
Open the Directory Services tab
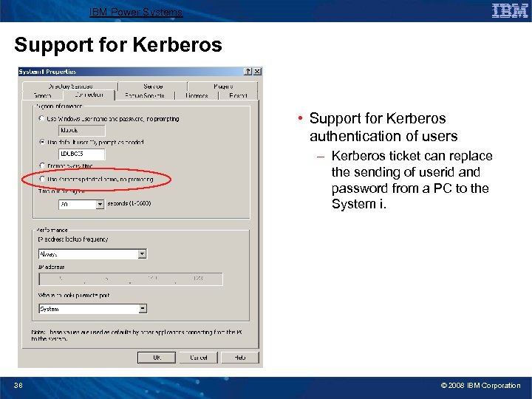70,86
